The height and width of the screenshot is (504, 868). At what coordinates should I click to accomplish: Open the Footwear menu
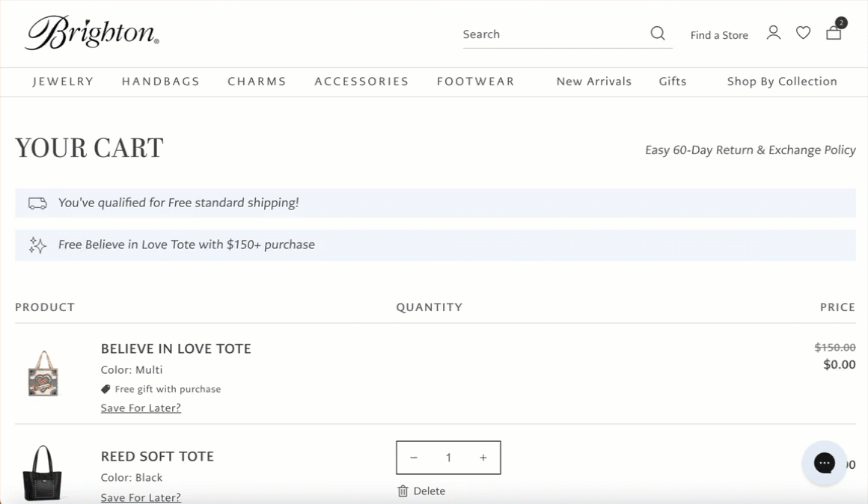(475, 82)
